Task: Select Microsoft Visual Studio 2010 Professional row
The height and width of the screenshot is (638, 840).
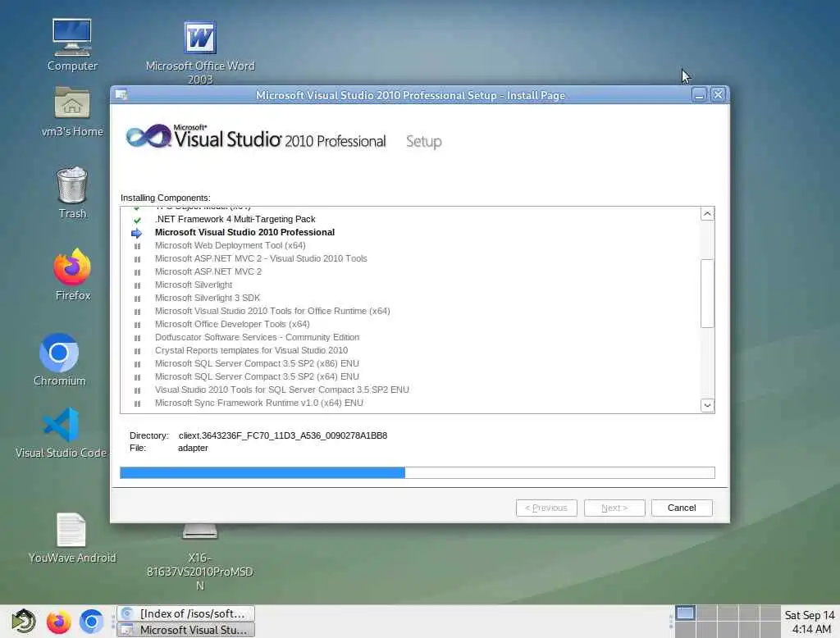Action: pos(244,232)
